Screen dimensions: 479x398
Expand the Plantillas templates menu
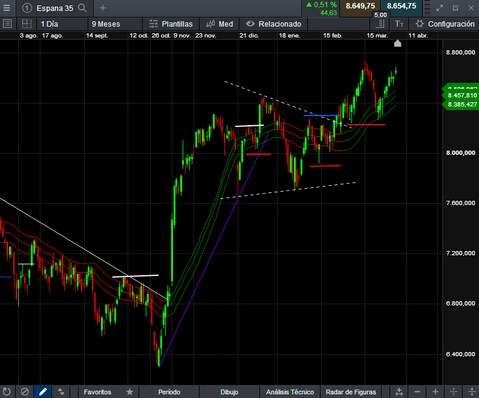[171, 24]
